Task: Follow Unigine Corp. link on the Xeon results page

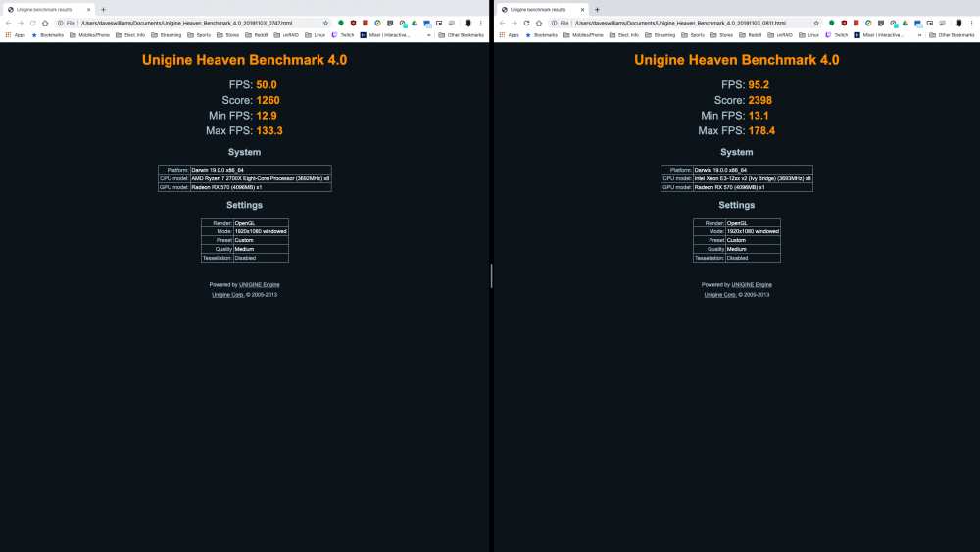Action: [x=720, y=295]
